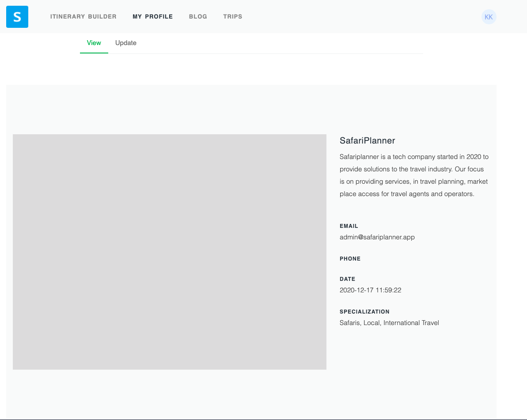Screen dimensions: 527x420
Task: Go to My Profile in the navbar
Action: point(153,16)
